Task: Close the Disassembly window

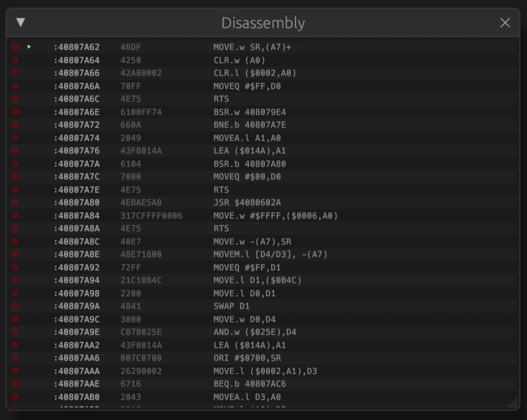Action: coord(505,23)
